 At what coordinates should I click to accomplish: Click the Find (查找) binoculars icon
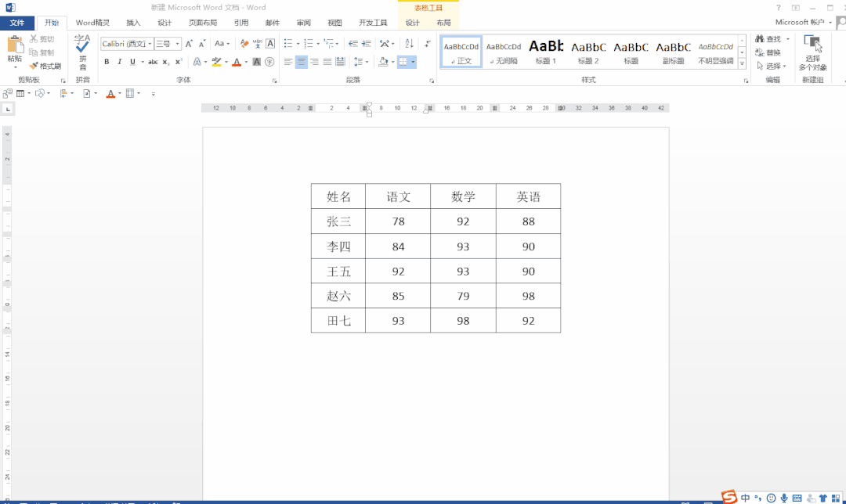760,39
